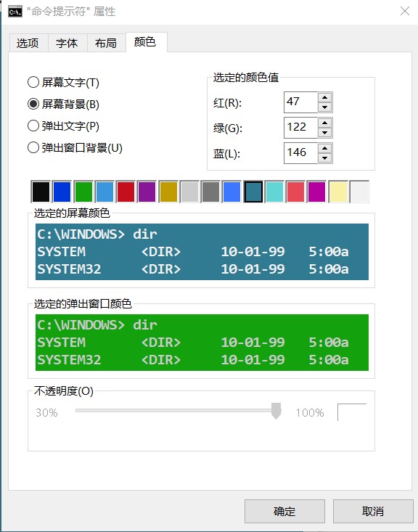The width and height of the screenshot is (418, 532).
Task: Cancel with the 取消 button
Action: coord(373,511)
